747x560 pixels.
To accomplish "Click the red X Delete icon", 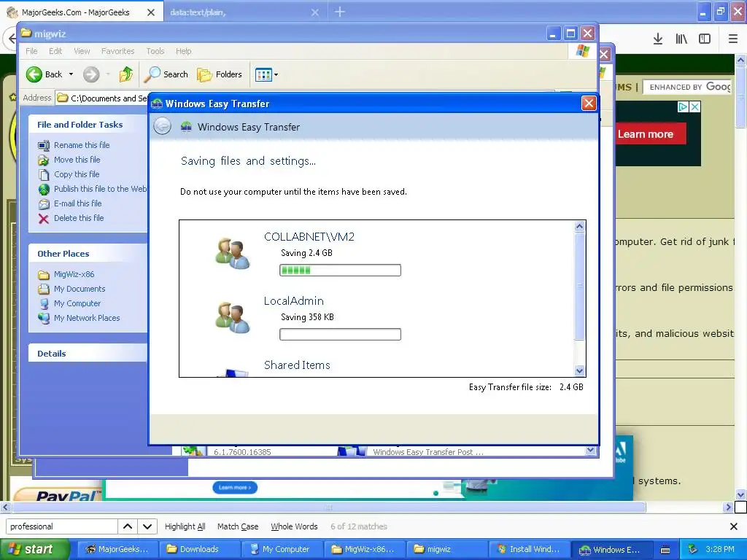I will 43,219.
